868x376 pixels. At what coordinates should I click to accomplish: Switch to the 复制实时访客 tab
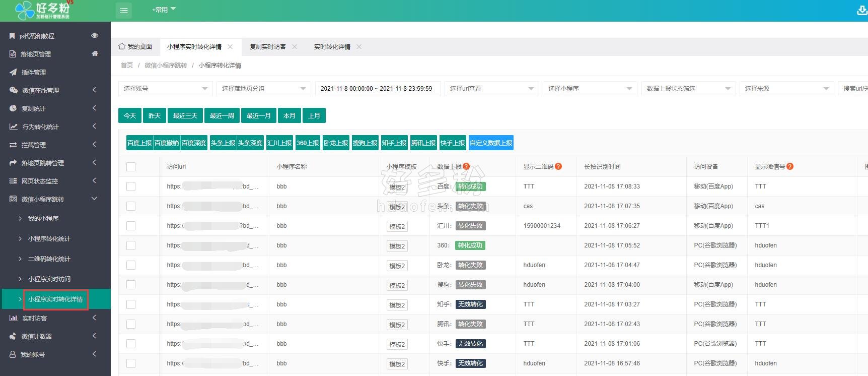pyautogui.click(x=268, y=47)
